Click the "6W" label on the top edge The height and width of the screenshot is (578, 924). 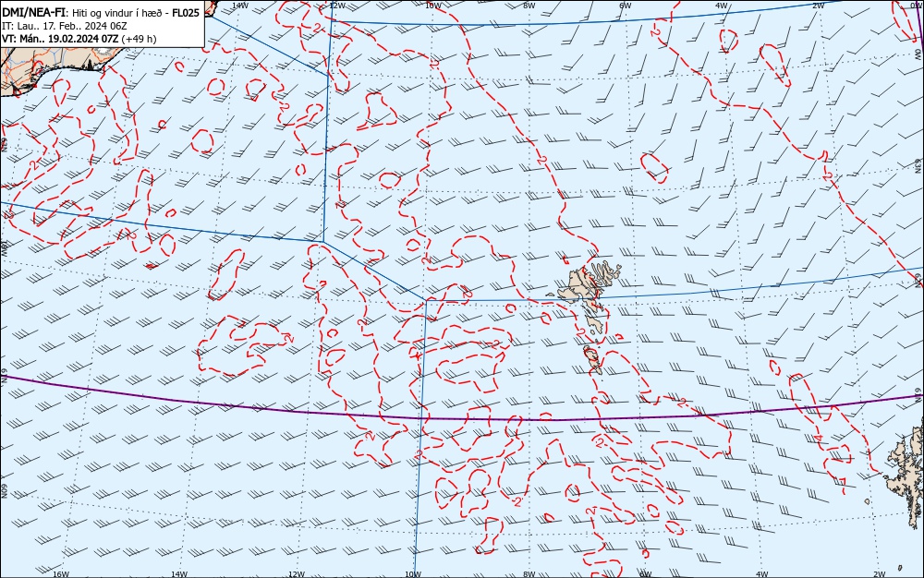626,5
